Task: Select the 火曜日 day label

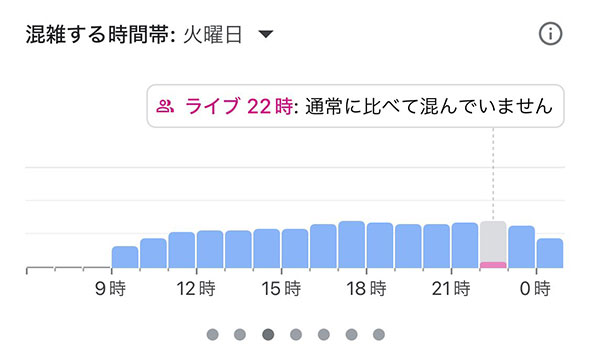Action: click(213, 35)
